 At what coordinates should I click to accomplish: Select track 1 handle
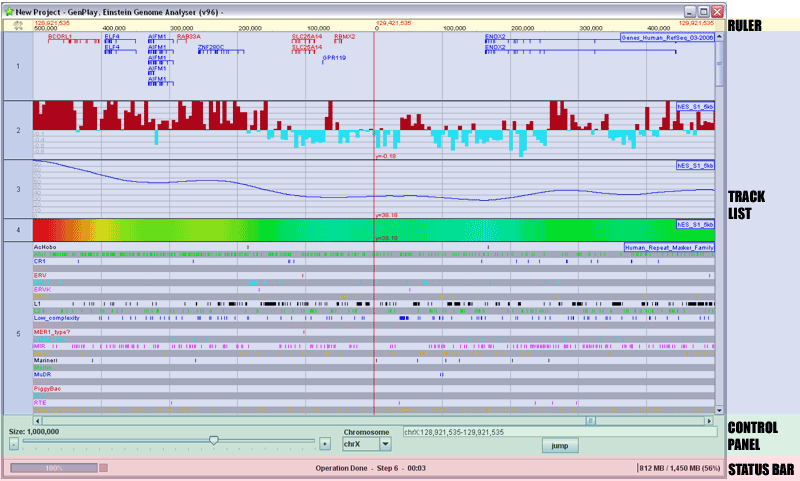point(17,67)
